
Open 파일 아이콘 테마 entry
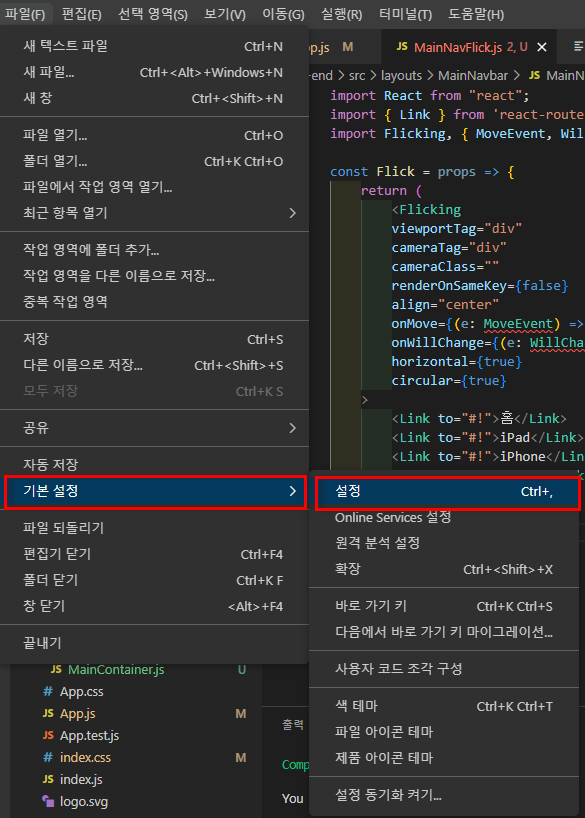tap(444, 732)
